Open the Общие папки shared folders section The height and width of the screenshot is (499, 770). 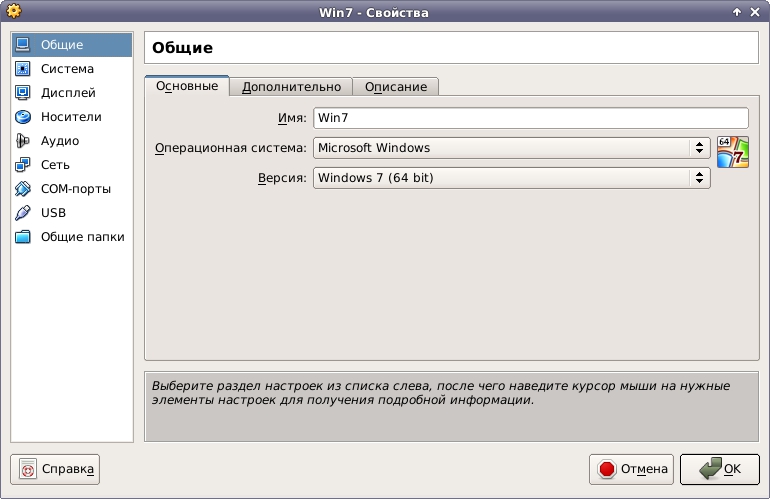pos(72,237)
